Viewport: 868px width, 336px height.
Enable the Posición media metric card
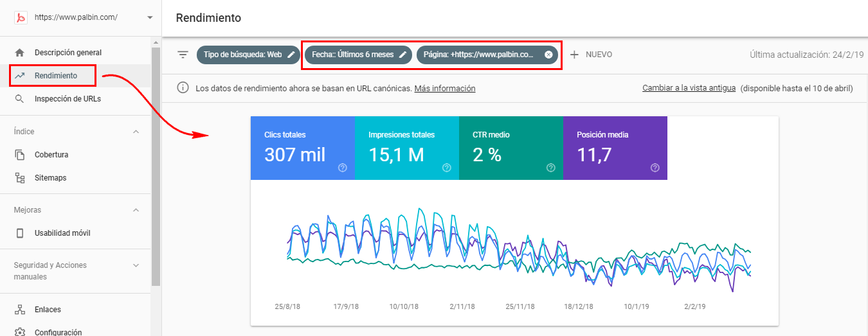615,148
